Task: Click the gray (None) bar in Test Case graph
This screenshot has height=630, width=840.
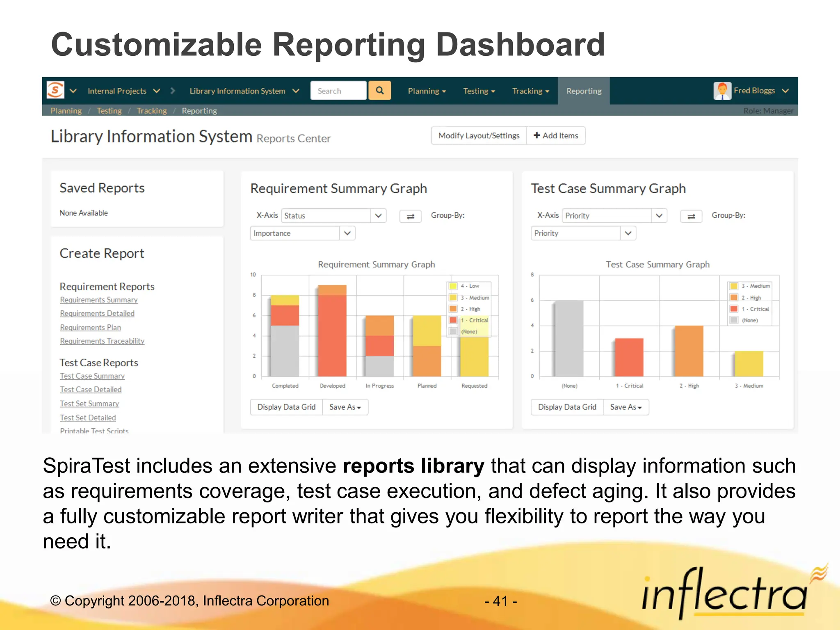Action: pos(569,338)
